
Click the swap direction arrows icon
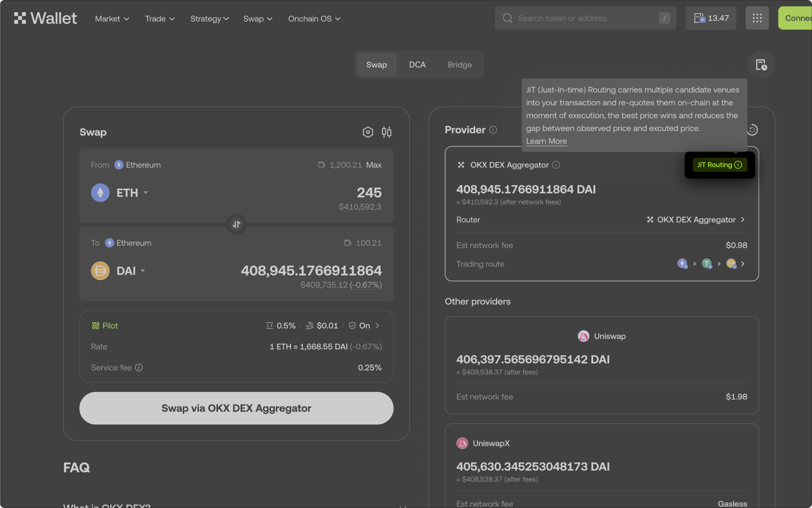(x=236, y=224)
